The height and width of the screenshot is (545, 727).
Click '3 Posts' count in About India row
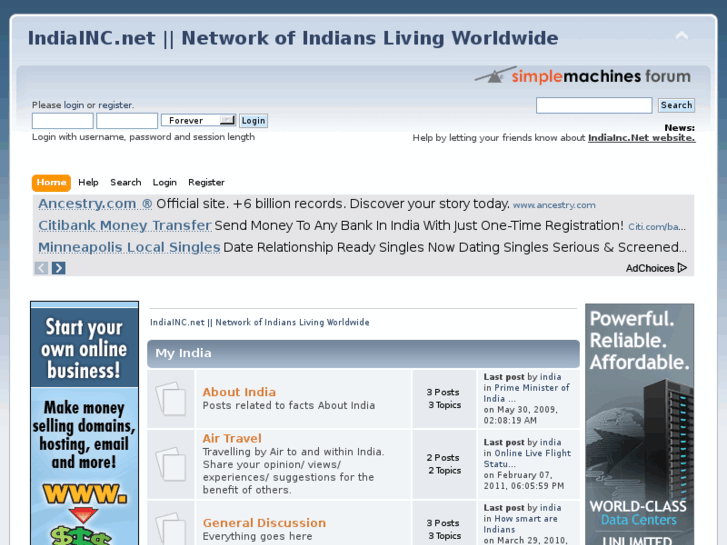tap(443, 392)
